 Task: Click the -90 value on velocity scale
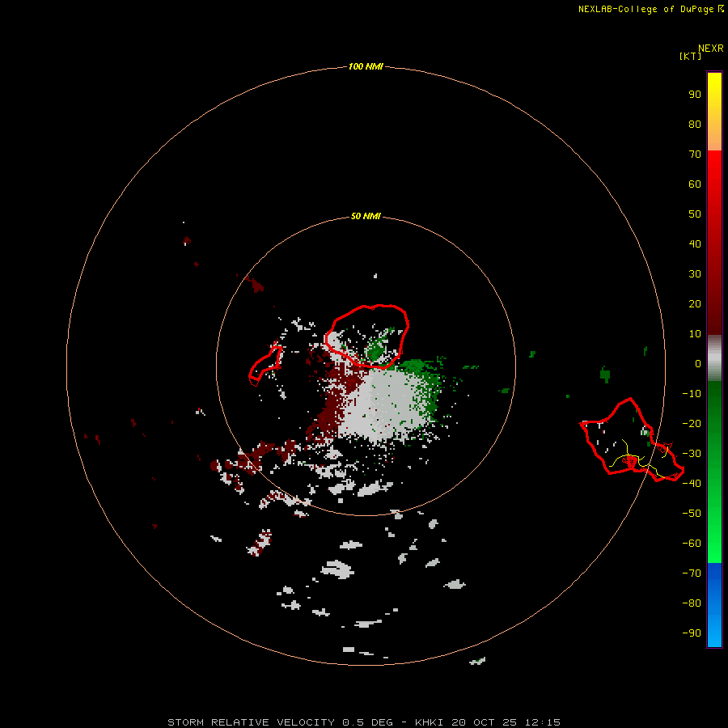pos(692,633)
